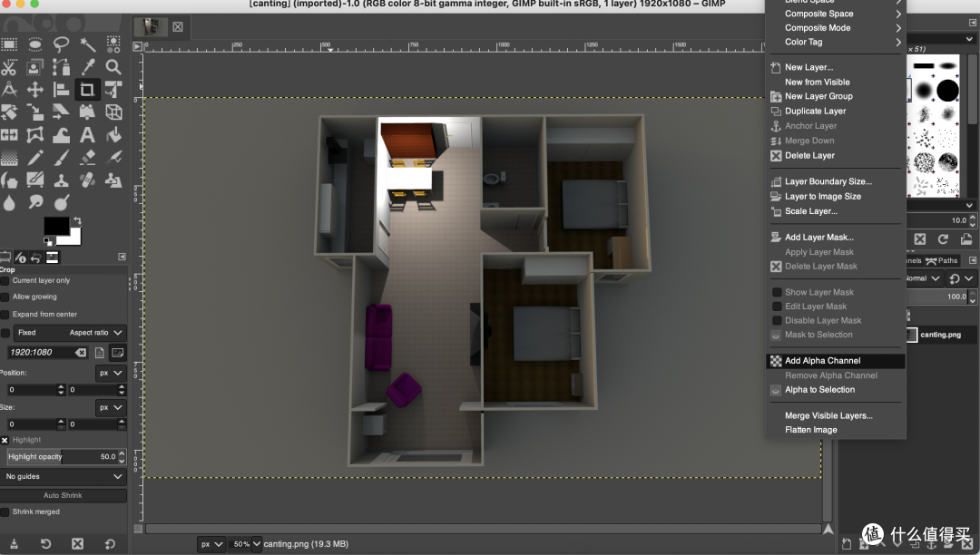Select the Heal bandage tool

tap(87, 180)
